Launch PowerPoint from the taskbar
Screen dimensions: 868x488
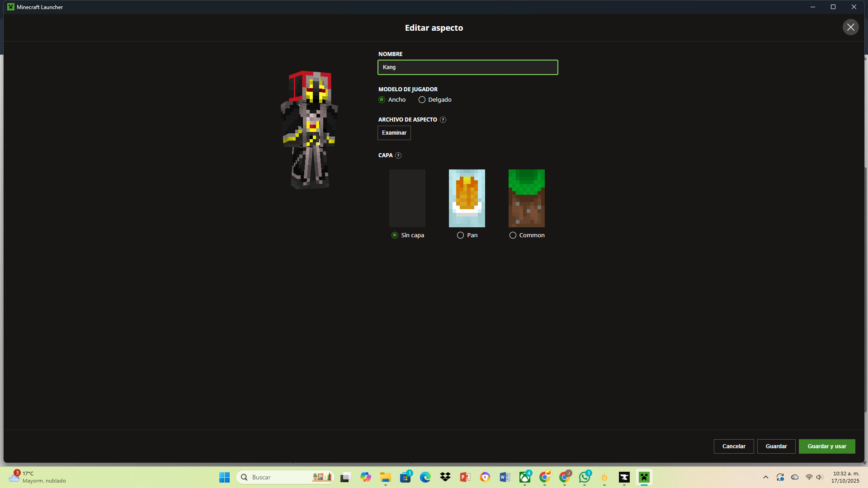465,477
